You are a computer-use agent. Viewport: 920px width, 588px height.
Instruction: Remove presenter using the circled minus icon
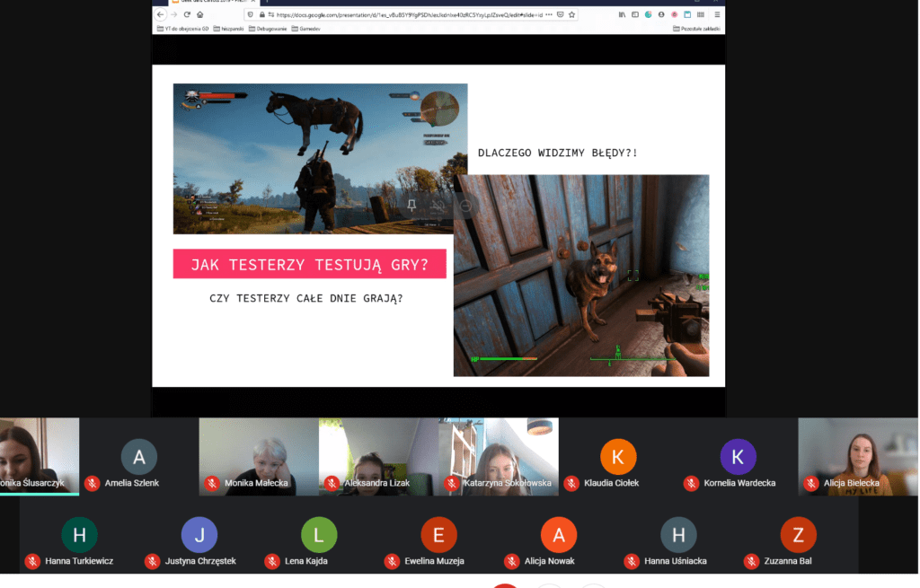[x=465, y=206]
